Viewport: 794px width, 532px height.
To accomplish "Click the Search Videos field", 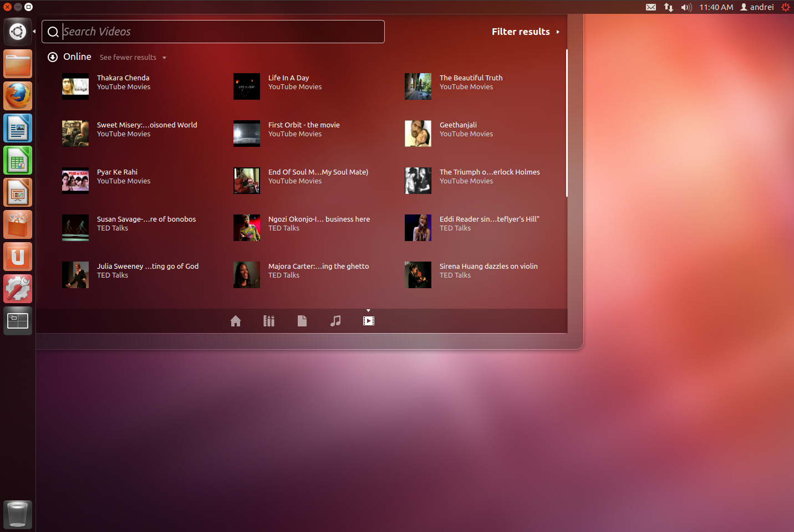I will click(213, 32).
